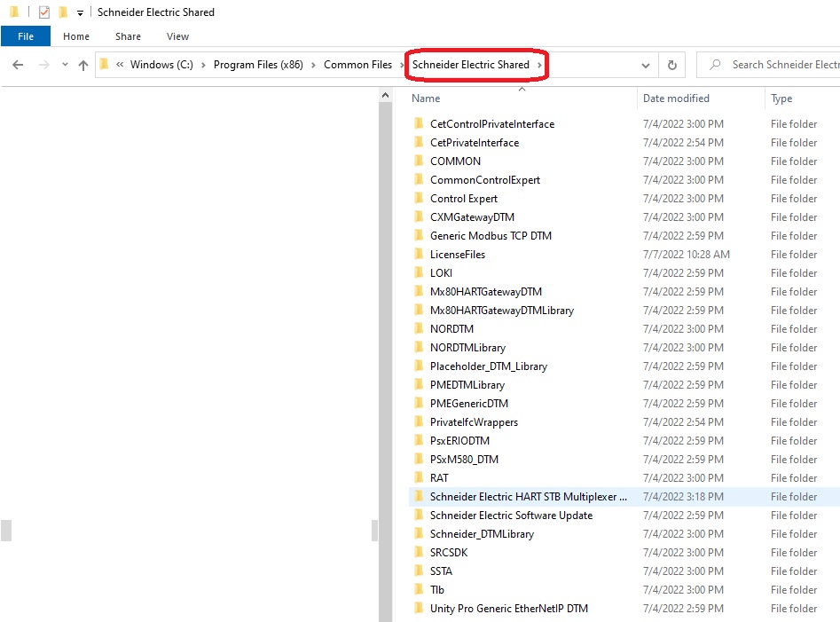Image resolution: width=840 pixels, height=622 pixels.
Task: Expand chevron after Windows (C:) breadcrumb
Action: (204, 66)
